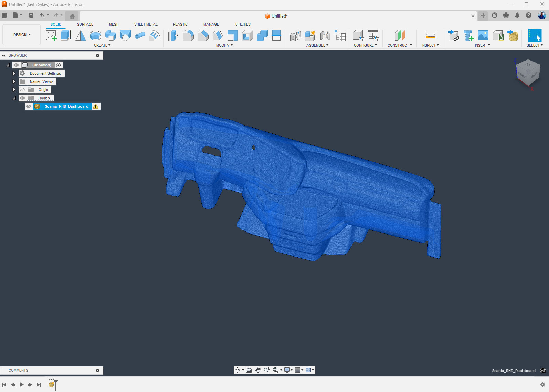Image resolution: width=549 pixels, height=392 pixels.
Task: Open the SHEET METAL tab
Action: coord(146,24)
